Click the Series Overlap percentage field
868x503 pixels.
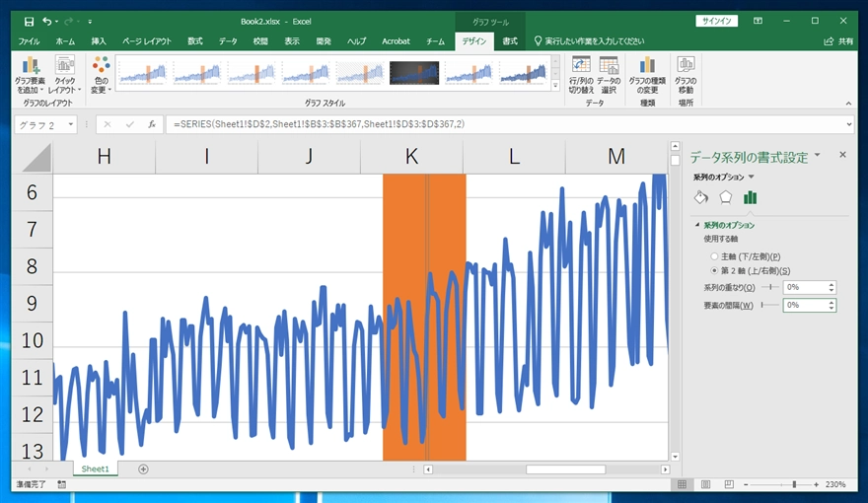click(x=806, y=287)
